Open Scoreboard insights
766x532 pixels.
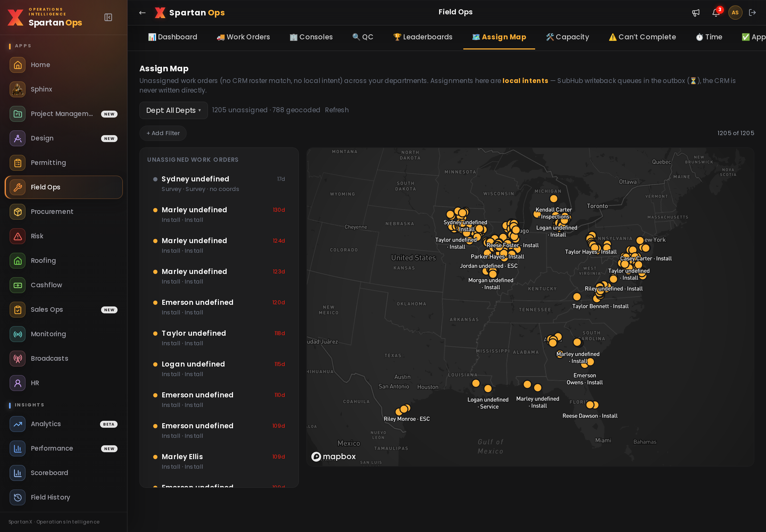pos(64,473)
